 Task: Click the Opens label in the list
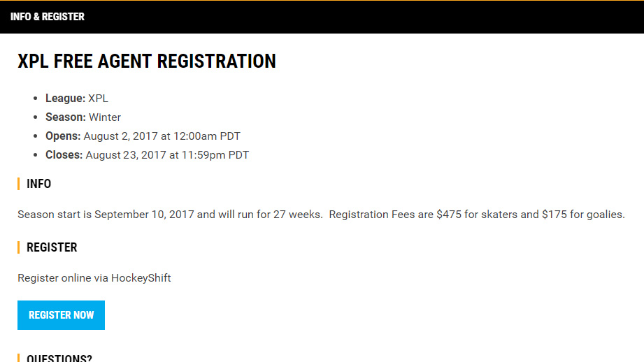(x=63, y=136)
